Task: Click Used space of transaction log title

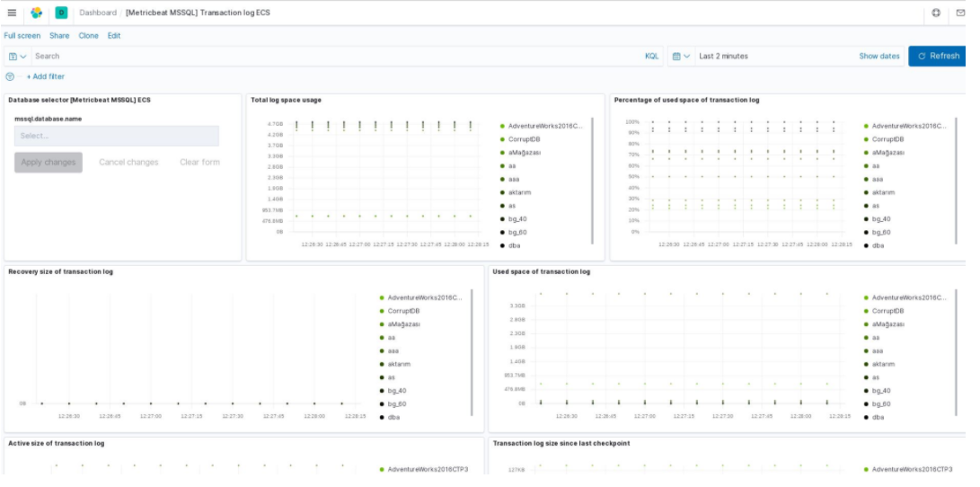Action: 542,272
